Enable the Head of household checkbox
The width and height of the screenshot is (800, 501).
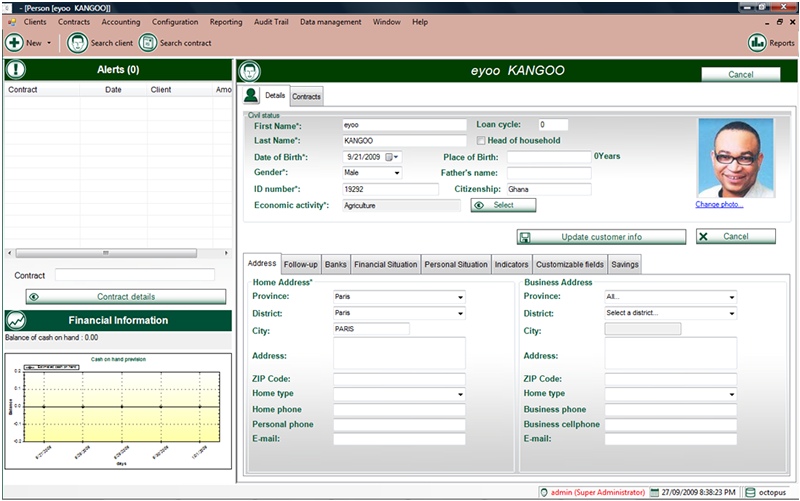(x=481, y=141)
